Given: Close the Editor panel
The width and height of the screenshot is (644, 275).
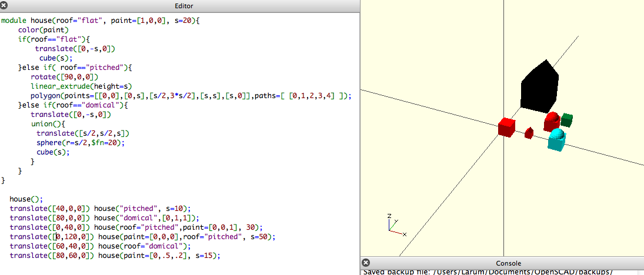Looking at the screenshot, I should pyautogui.click(x=5, y=5).
